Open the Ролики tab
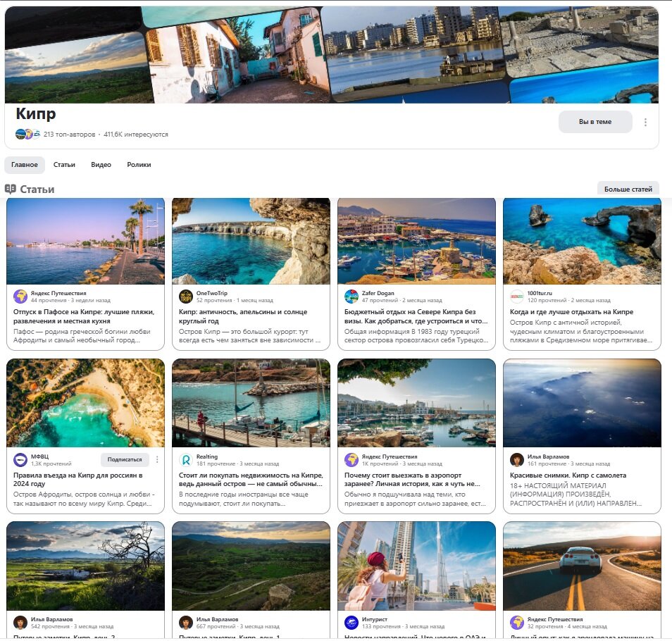This screenshot has height=641, width=672. [x=139, y=165]
